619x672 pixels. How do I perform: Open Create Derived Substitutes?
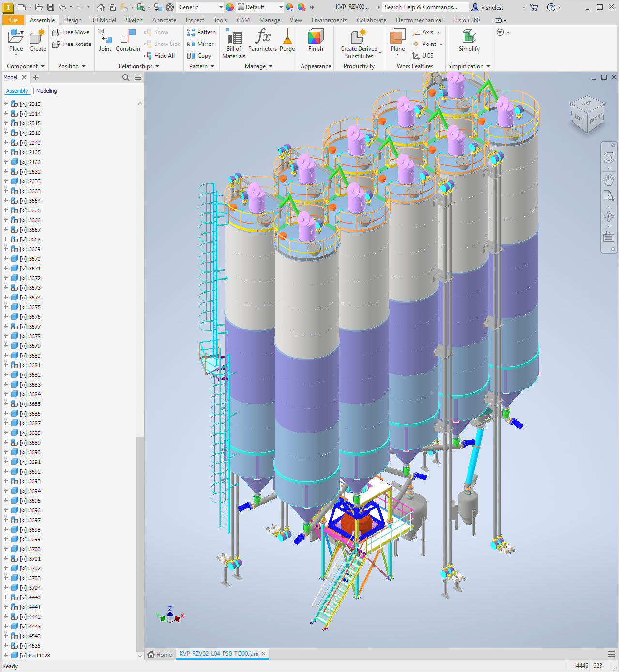359,41
